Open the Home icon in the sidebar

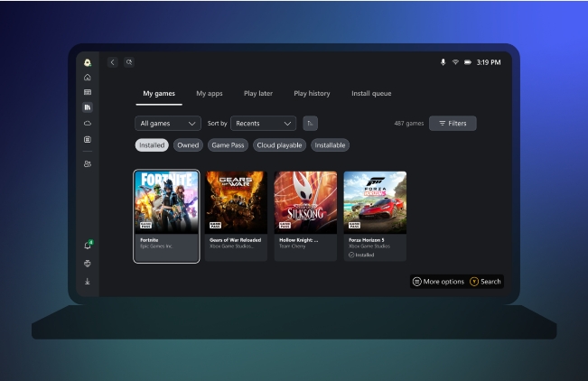pos(88,78)
